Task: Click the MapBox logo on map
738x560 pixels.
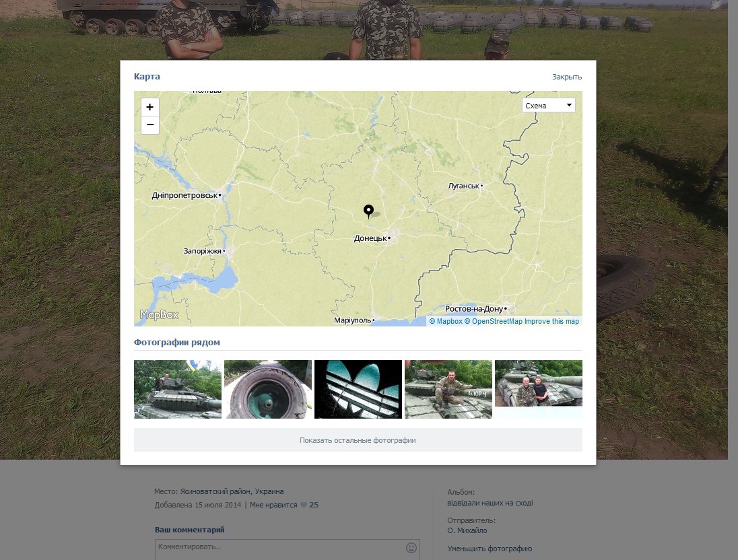Action: click(160, 315)
